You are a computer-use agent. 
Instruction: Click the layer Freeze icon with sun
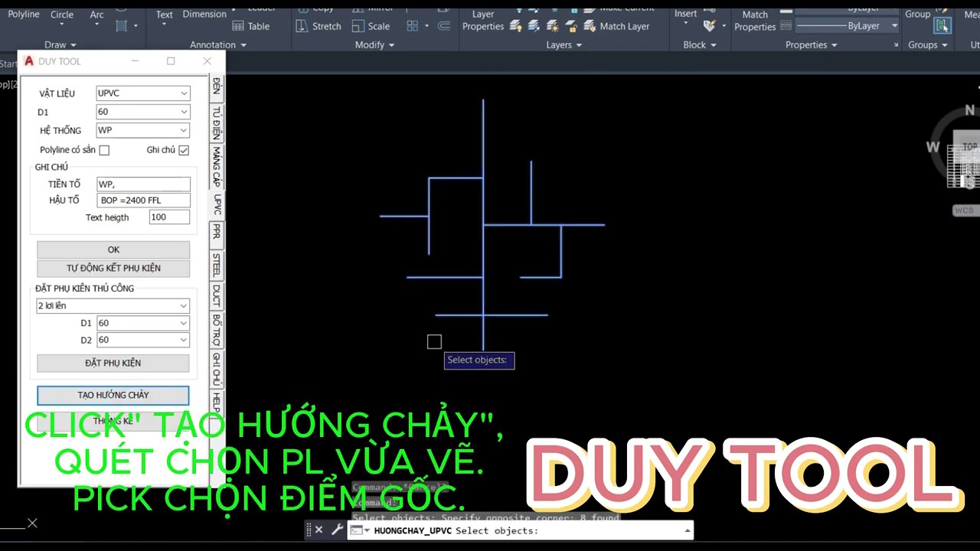click(x=553, y=26)
